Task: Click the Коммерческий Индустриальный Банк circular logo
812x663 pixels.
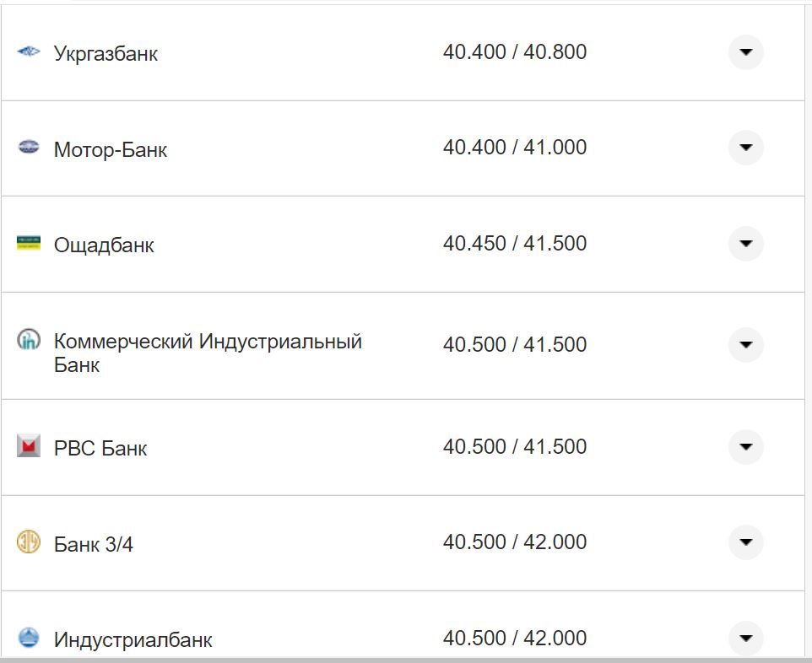Action: pyautogui.click(x=29, y=339)
